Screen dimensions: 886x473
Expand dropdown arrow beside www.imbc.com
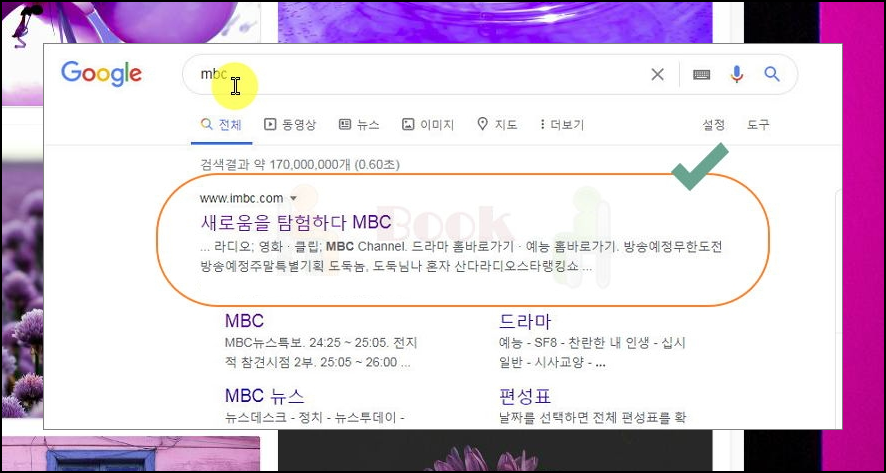(x=293, y=198)
